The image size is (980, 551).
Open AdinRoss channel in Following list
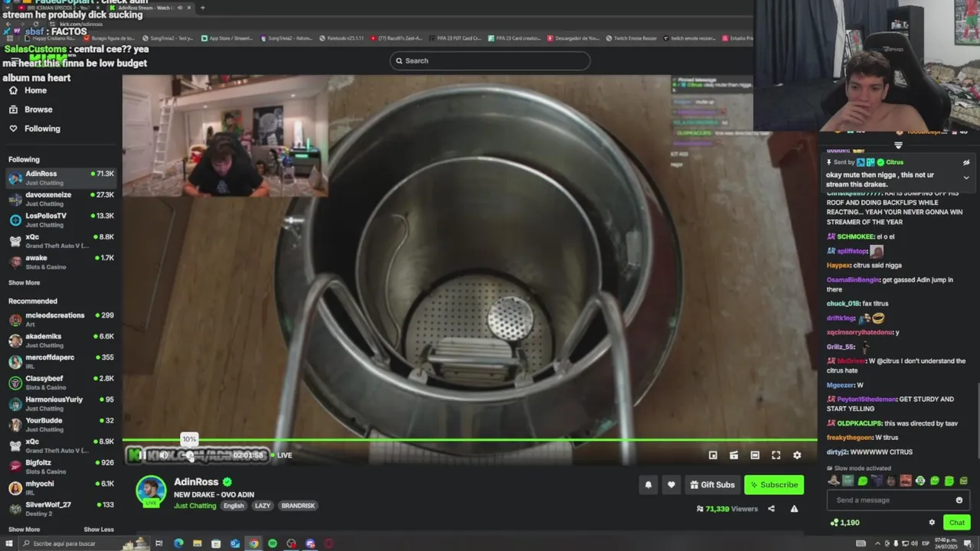point(60,178)
